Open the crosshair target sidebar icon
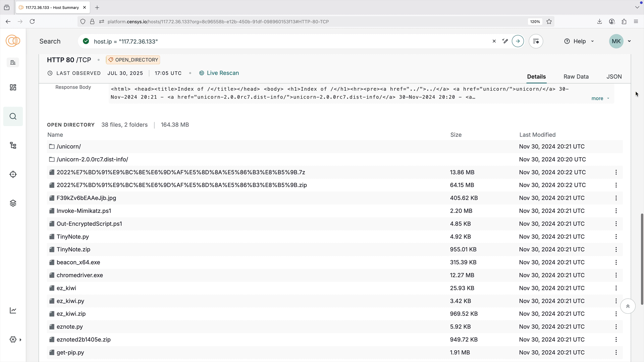Screen dimensions: 644x362 click(13, 174)
